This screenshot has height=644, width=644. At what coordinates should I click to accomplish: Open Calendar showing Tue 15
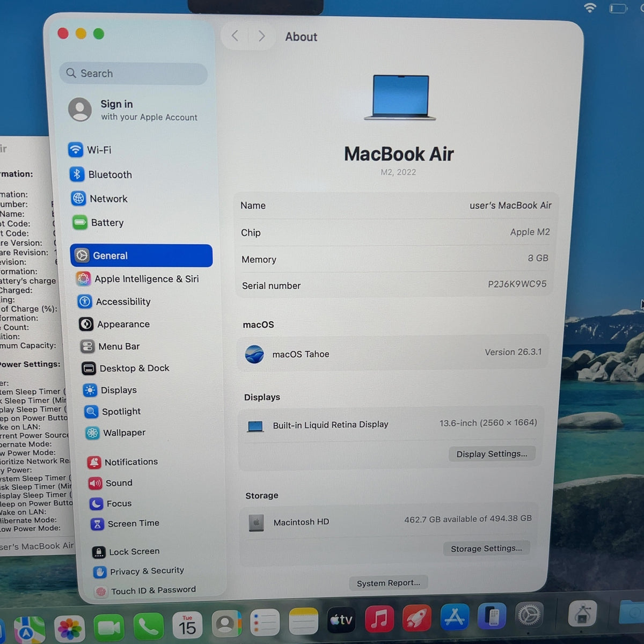click(x=187, y=625)
